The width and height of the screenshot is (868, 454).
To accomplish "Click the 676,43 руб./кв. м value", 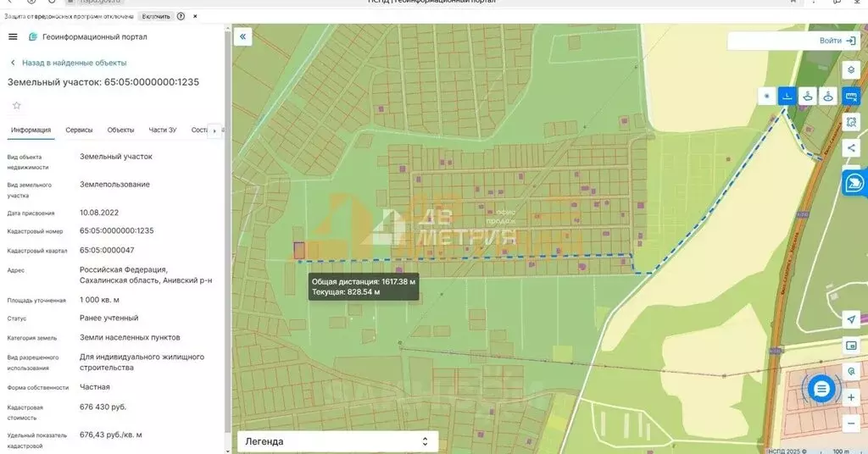I will (x=111, y=435).
